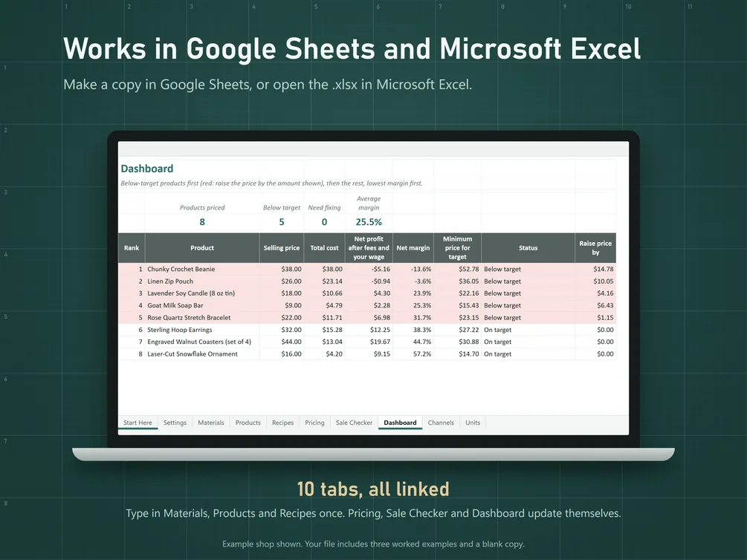This screenshot has height=560, width=747.
Task: Click the Dashboard title cell
Action: 146,169
